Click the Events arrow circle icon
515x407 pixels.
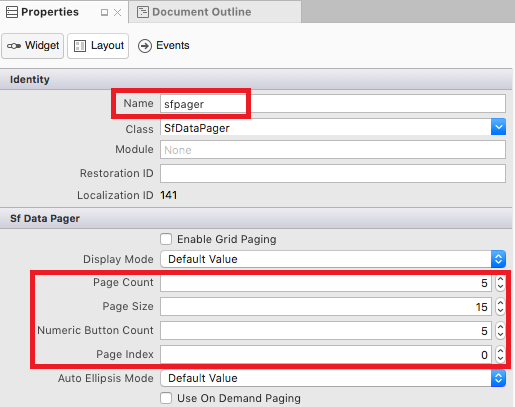click(145, 46)
